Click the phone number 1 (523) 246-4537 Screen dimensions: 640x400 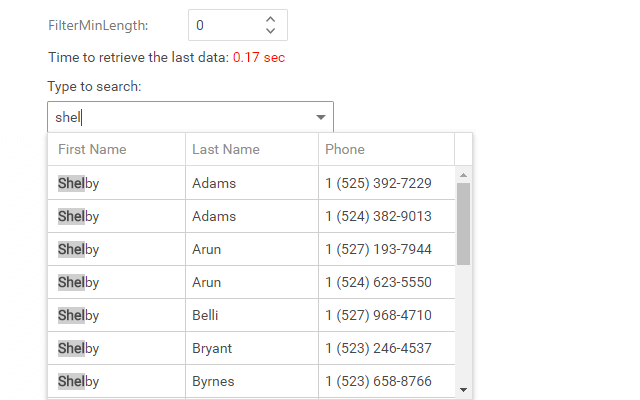[x=378, y=348]
